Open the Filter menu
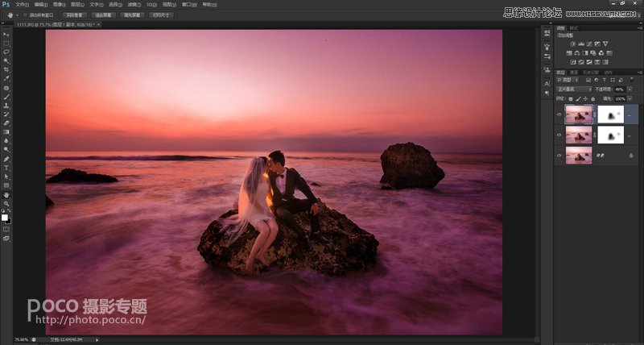 pos(134,5)
